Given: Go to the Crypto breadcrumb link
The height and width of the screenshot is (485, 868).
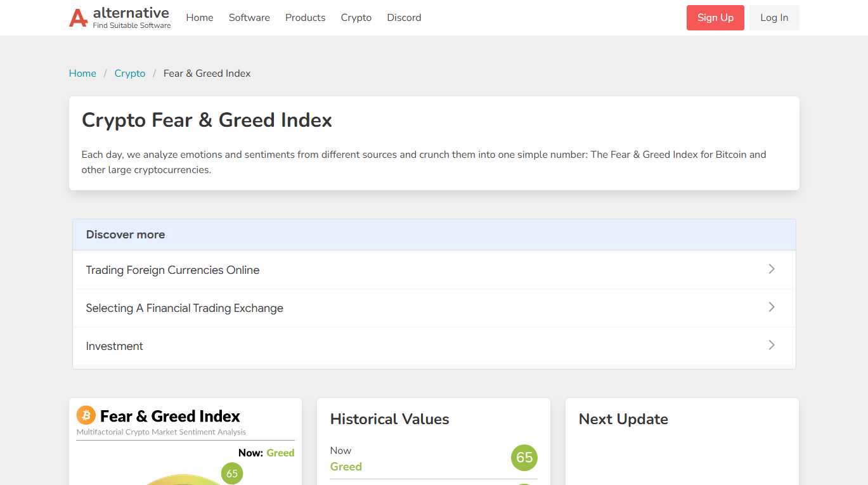Looking at the screenshot, I should 130,74.
